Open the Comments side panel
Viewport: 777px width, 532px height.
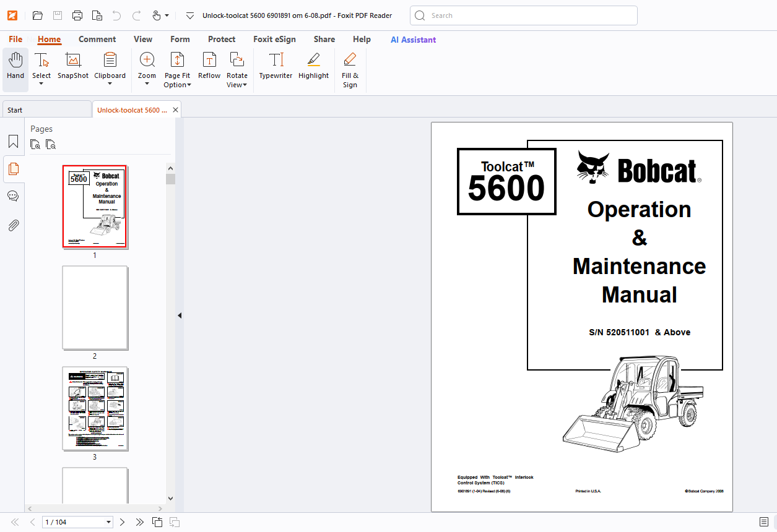[x=13, y=196]
